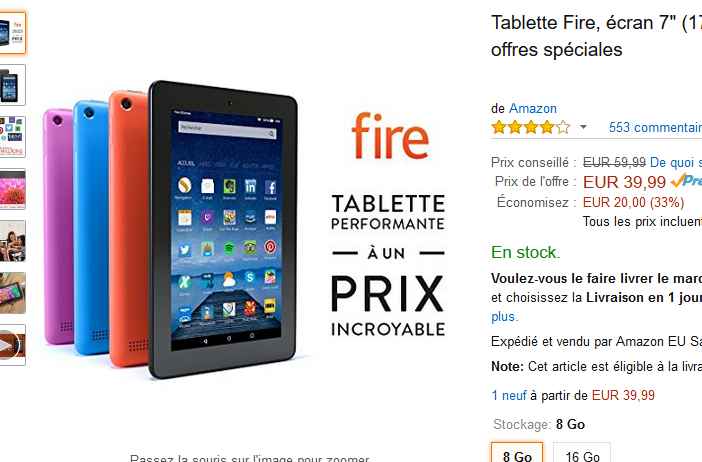Play the product video thumbnail
702x462 pixels.
tap(13, 345)
